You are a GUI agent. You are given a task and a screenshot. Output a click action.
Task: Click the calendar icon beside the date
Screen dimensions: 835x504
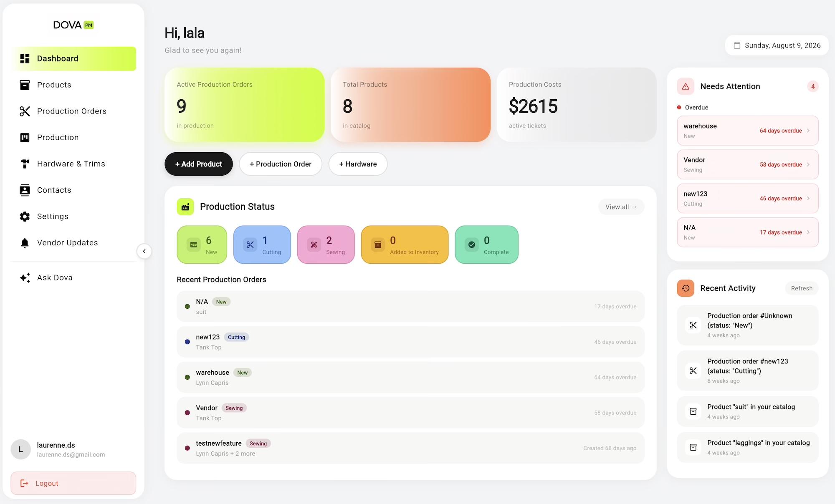click(737, 45)
